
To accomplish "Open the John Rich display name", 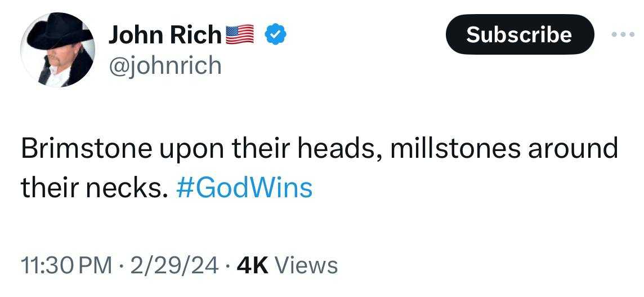I will tap(165, 35).
